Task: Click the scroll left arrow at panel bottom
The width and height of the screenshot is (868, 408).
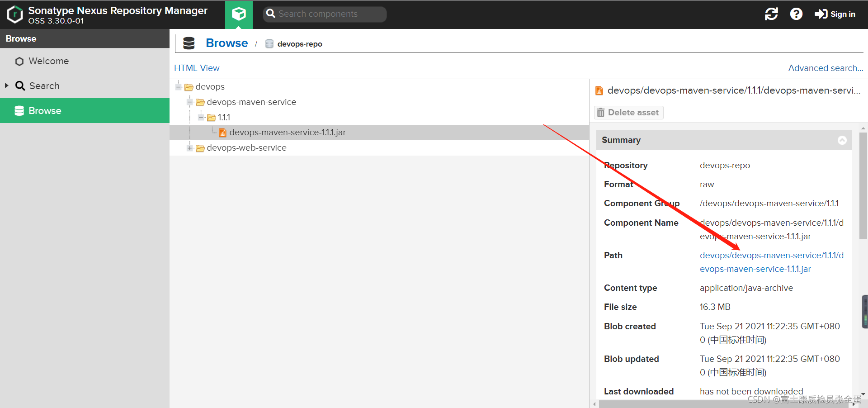Action: [594, 404]
